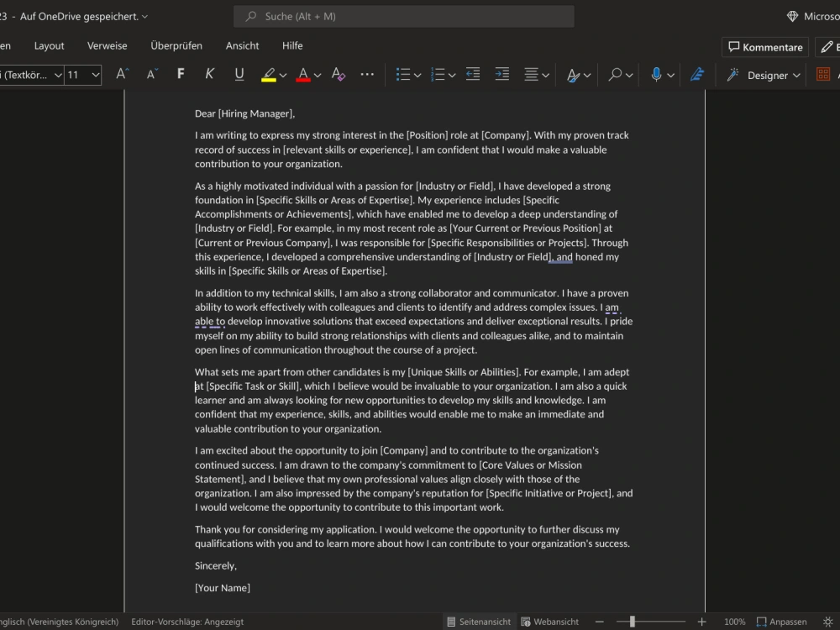Start dictation with the microphone icon
Viewport: 840px width, 630px height.
click(x=655, y=75)
